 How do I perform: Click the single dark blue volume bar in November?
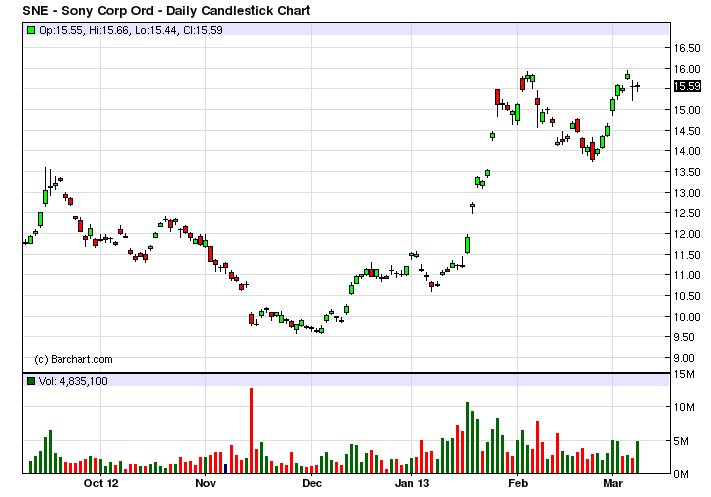coord(225,469)
